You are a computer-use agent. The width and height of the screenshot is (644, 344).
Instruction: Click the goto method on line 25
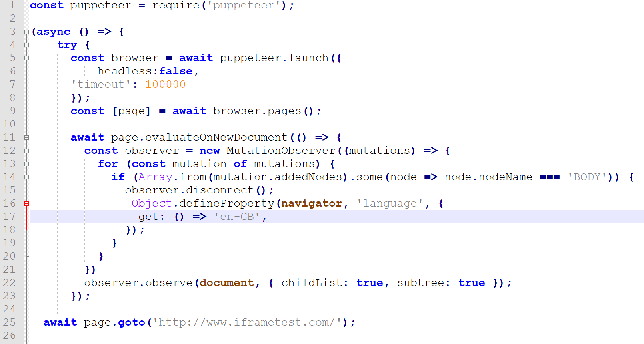pos(132,322)
